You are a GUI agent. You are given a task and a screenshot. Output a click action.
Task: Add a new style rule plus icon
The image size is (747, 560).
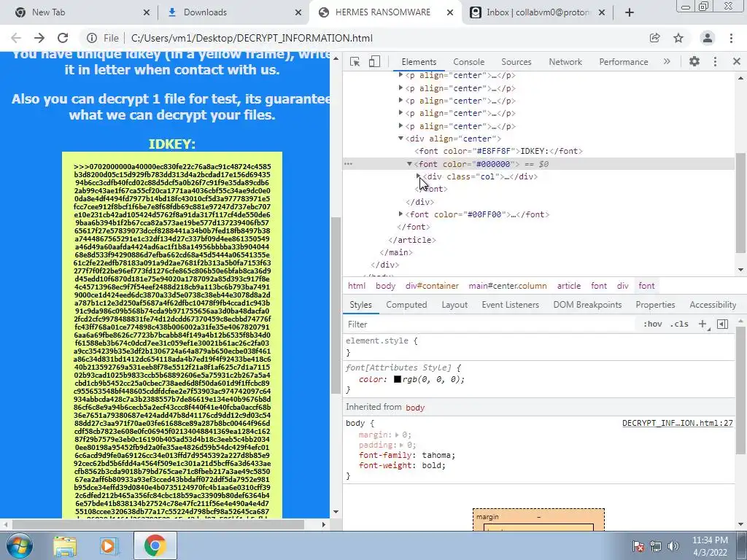703,324
